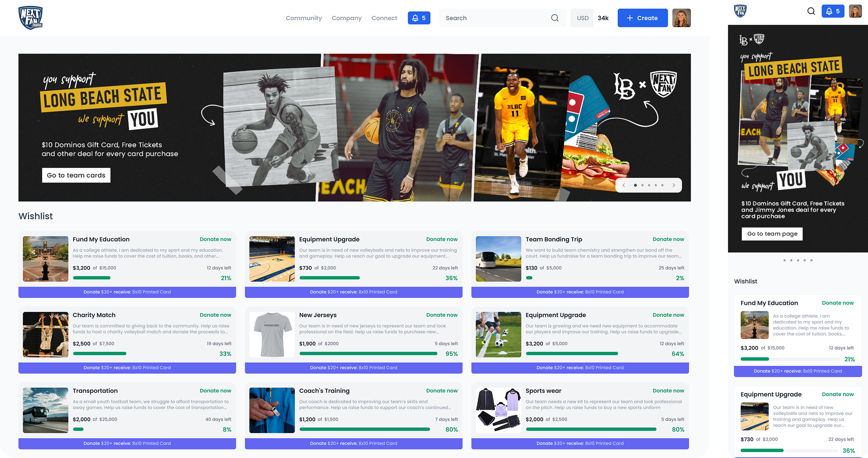
Task: Select the USD currency selector
Action: point(583,18)
